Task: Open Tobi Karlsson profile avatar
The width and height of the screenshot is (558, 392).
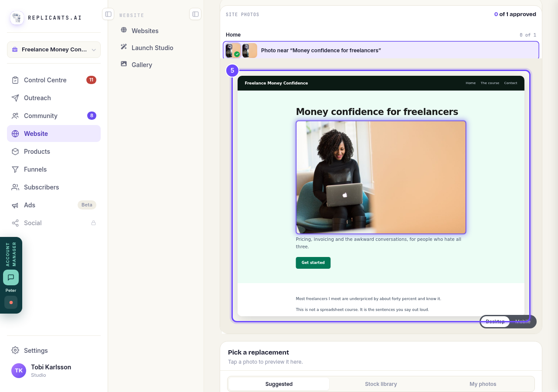Action: coord(19,371)
